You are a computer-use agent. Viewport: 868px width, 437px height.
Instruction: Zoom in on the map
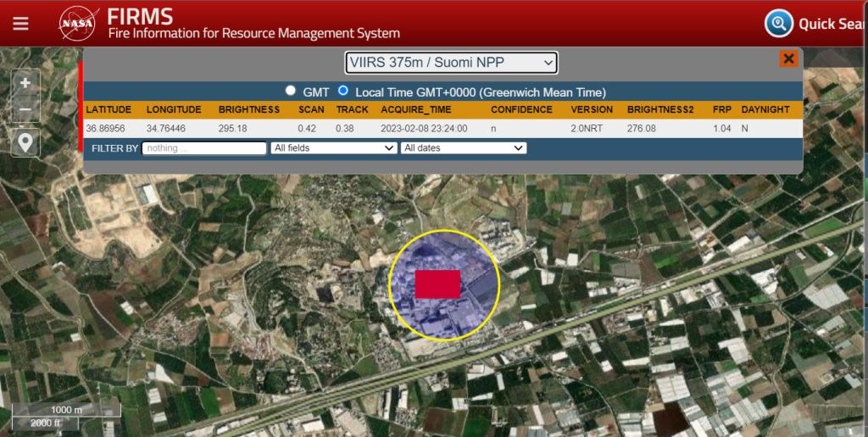point(25,83)
